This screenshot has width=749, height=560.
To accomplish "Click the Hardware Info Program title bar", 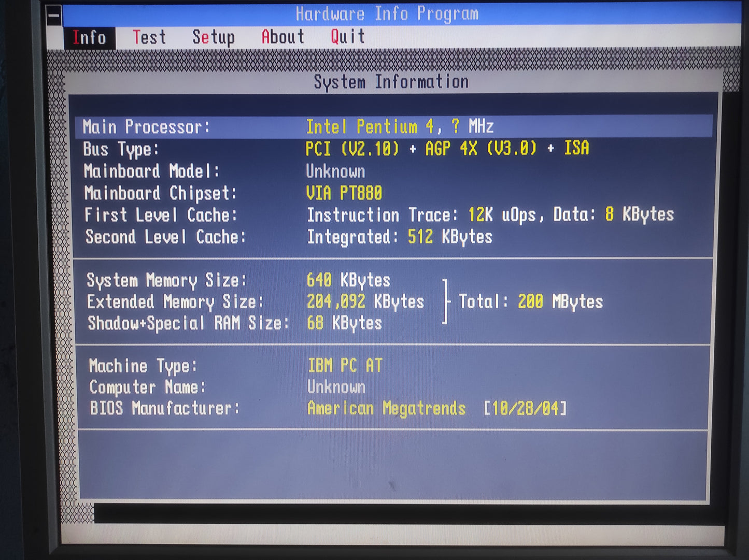I will (387, 14).
